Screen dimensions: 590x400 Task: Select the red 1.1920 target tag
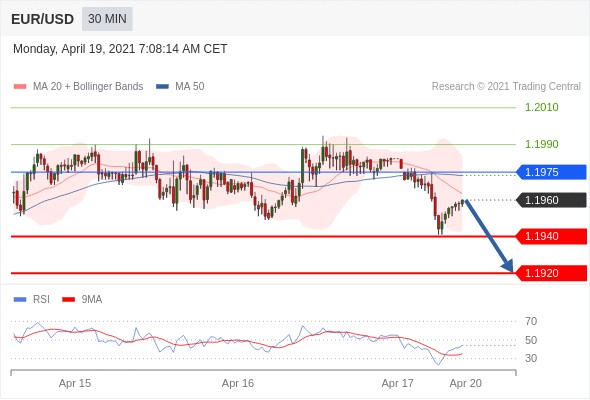coord(551,273)
